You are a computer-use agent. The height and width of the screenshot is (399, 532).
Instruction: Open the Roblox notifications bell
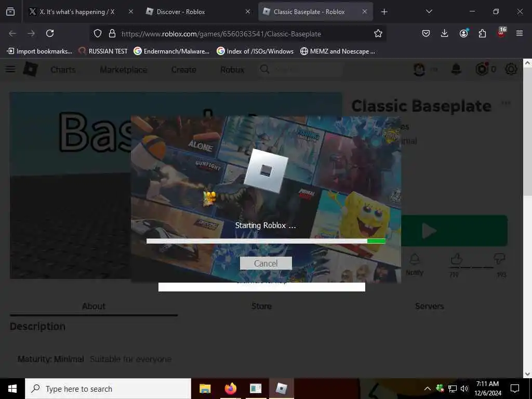pos(456,69)
